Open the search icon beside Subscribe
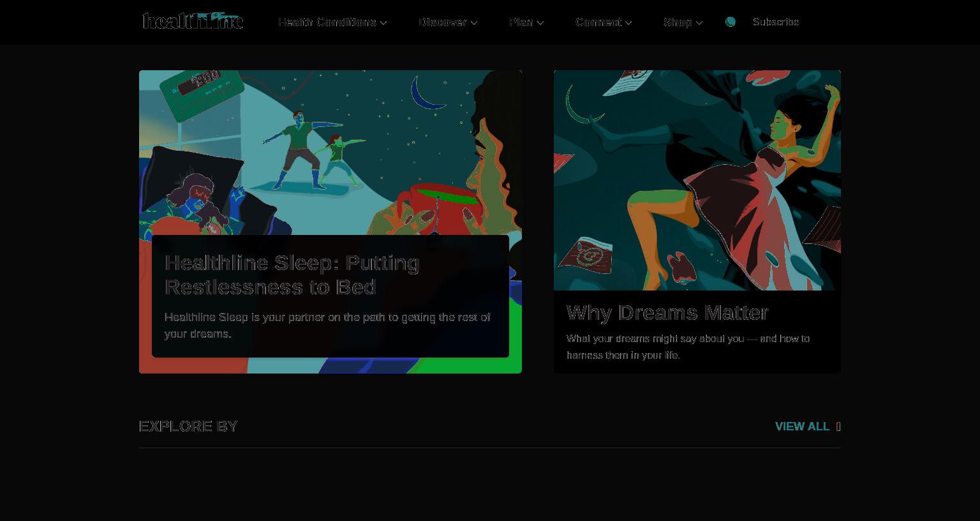 click(731, 22)
